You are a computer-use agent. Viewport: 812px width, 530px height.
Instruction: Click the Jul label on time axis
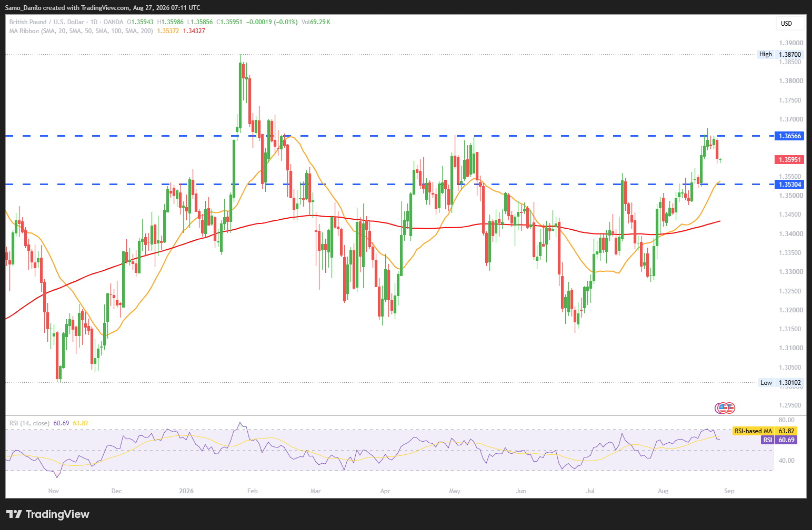click(x=590, y=491)
